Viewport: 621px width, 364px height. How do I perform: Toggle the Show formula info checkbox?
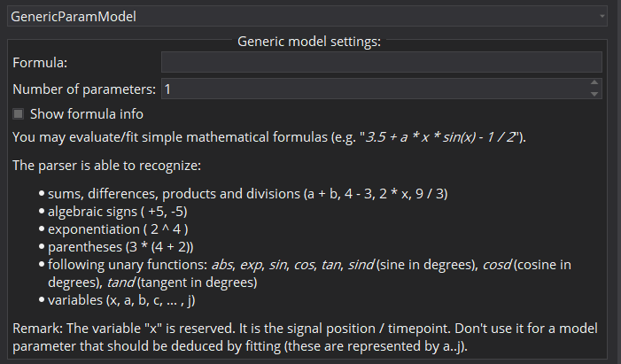19,114
